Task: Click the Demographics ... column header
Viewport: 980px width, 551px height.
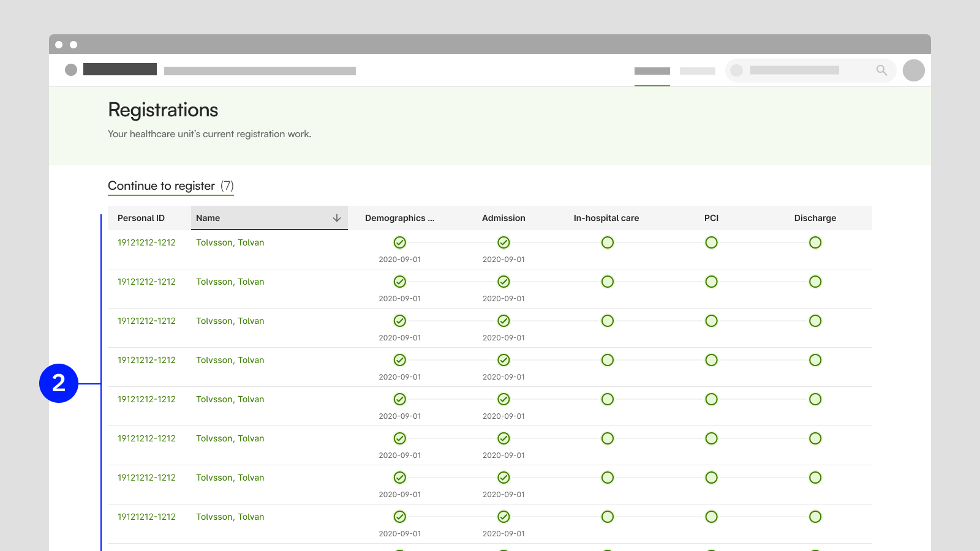Action: pos(399,218)
